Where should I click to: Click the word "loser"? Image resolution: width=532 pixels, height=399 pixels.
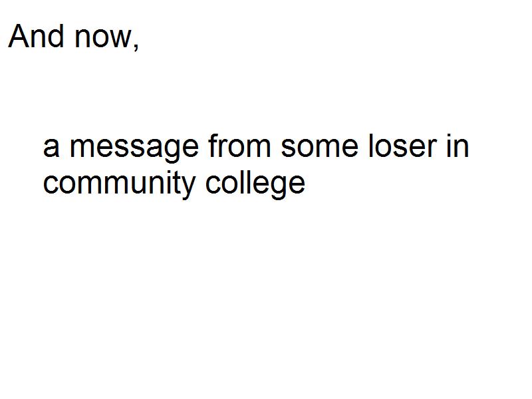coord(402,146)
